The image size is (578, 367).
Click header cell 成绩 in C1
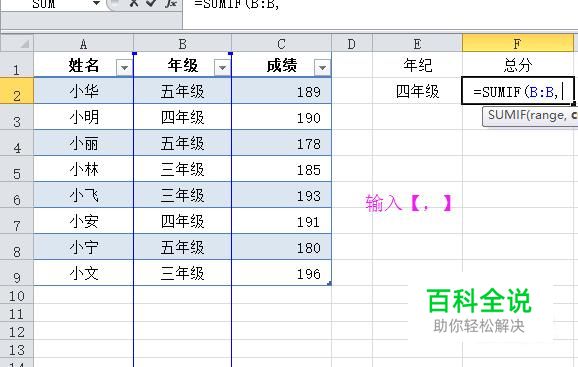(282, 65)
